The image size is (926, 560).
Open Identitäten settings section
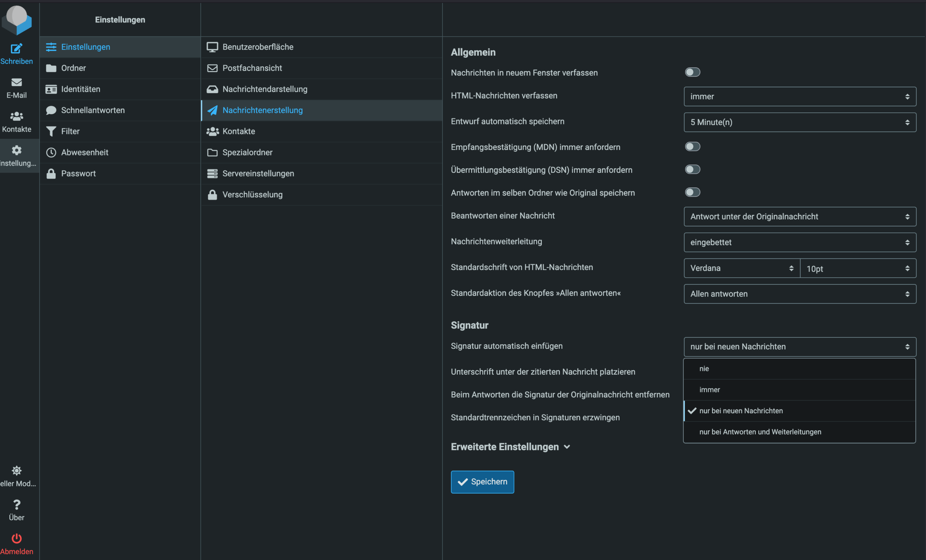click(x=80, y=89)
